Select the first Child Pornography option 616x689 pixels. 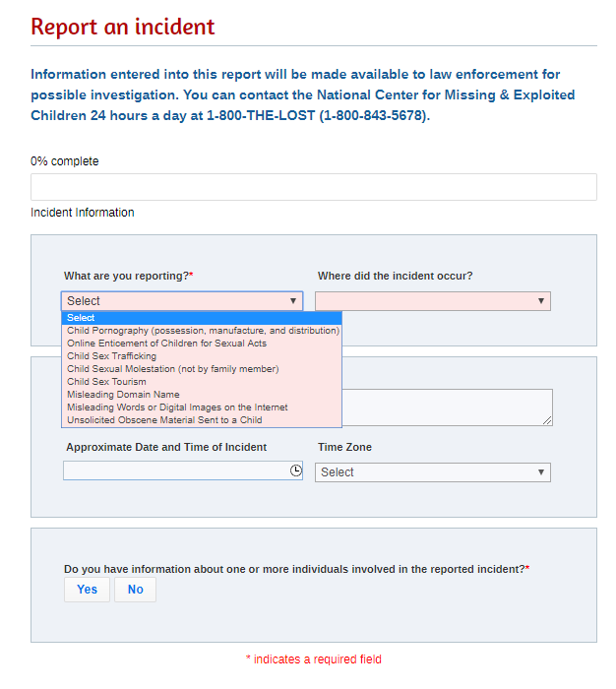(x=202, y=331)
